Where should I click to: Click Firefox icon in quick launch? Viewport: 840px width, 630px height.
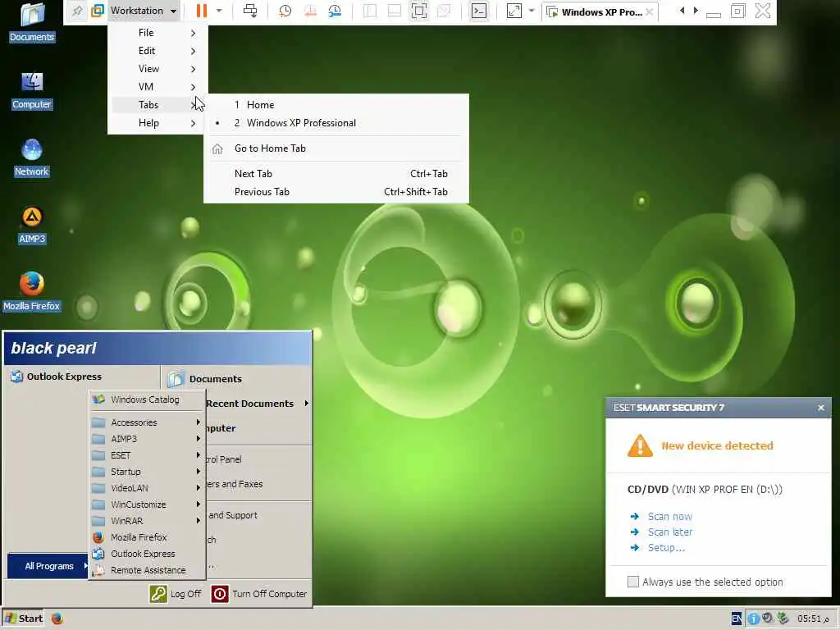[x=57, y=619]
